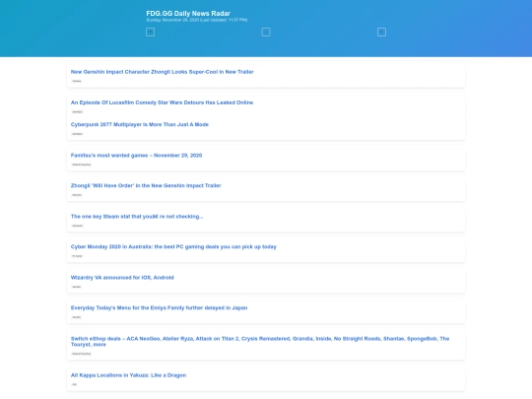Open the Cyberpunk 2077 Multiplayer headline
The height and width of the screenshot is (399, 532).
[x=140, y=124]
